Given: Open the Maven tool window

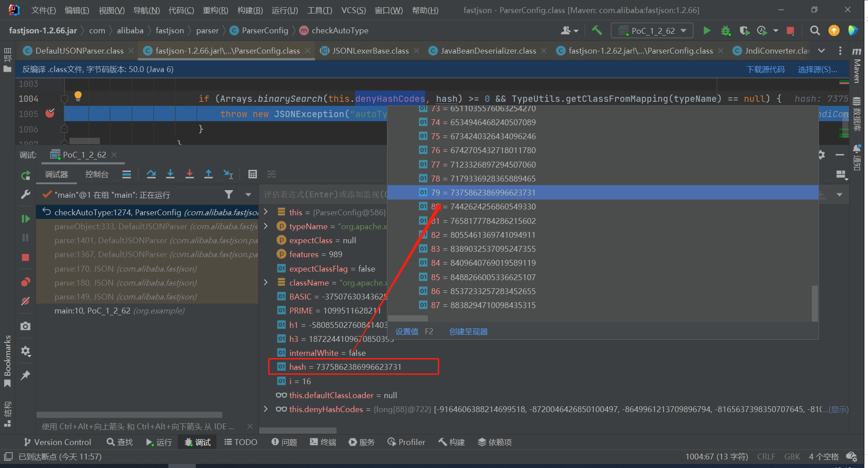Looking at the screenshot, I should [857, 66].
